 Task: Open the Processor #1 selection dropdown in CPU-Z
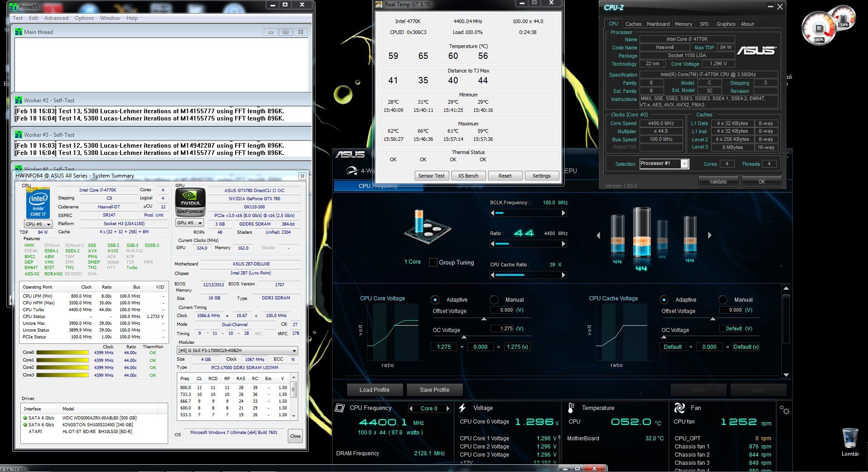tap(664, 164)
